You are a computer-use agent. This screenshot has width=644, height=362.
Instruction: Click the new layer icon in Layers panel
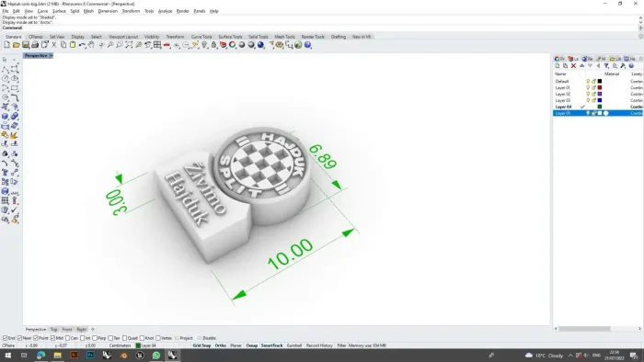coord(558,66)
